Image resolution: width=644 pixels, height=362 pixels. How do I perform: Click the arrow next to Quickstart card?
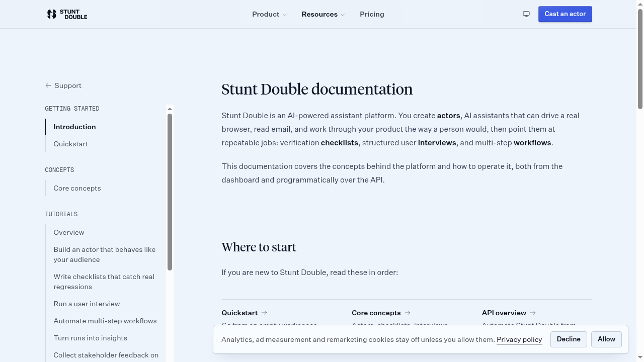pos(264,313)
